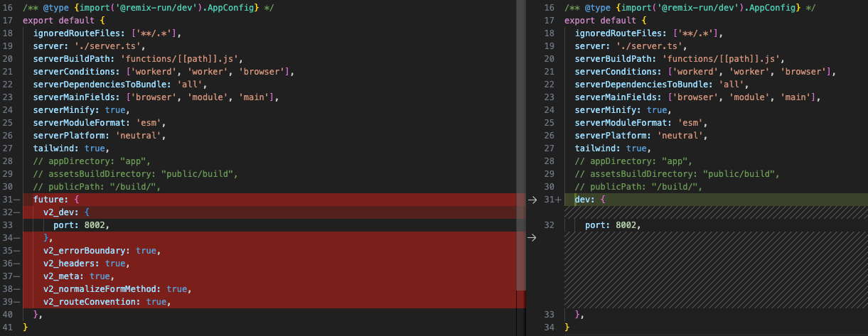Click the publicPath comment in the right pane
The width and height of the screenshot is (868, 336).
click(639, 187)
